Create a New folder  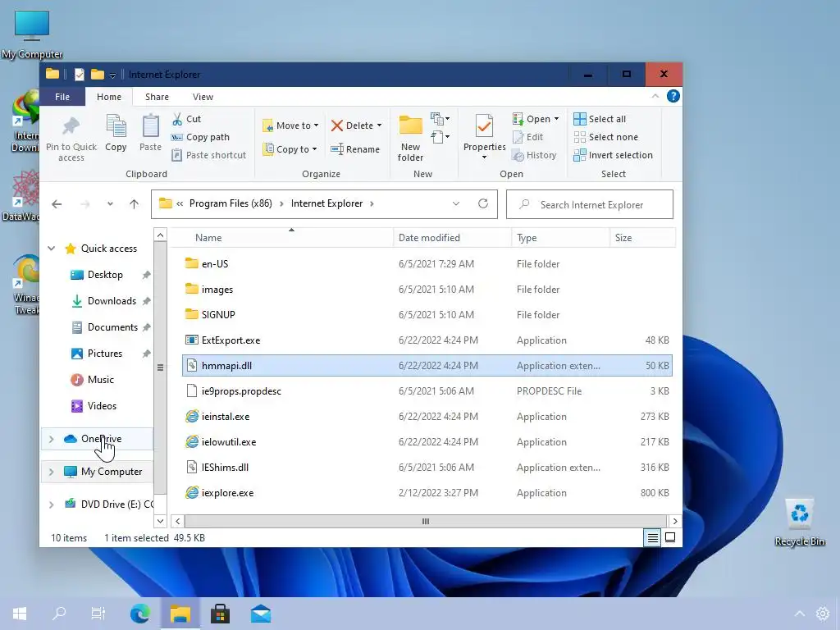pos(410,138)
